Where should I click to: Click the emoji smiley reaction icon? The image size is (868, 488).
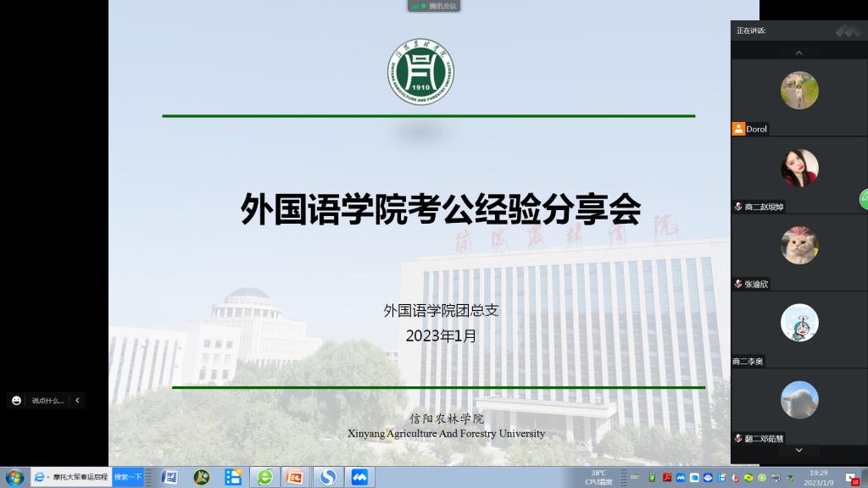coord(16,401)
